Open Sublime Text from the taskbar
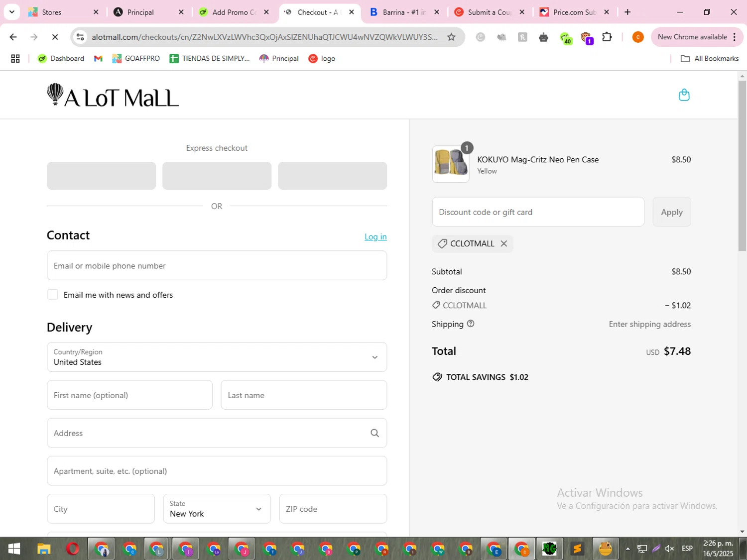Image resolution: width=747 pixels, height=560 pixels. tap(577, 549)
